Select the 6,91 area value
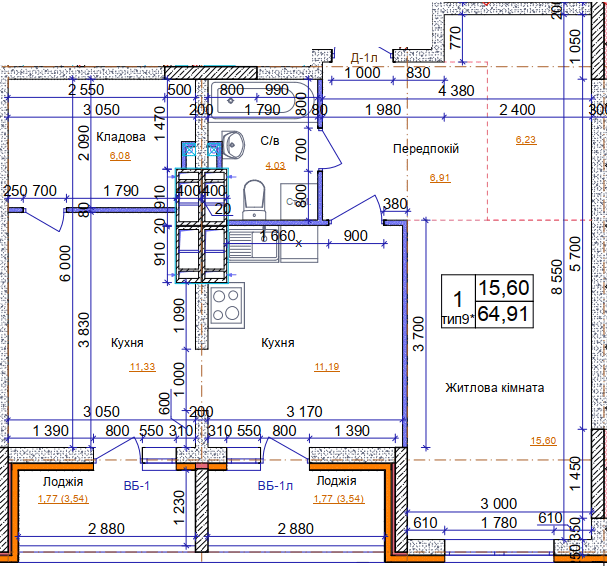The image size is (607, 566). click(x=440, y=178)
